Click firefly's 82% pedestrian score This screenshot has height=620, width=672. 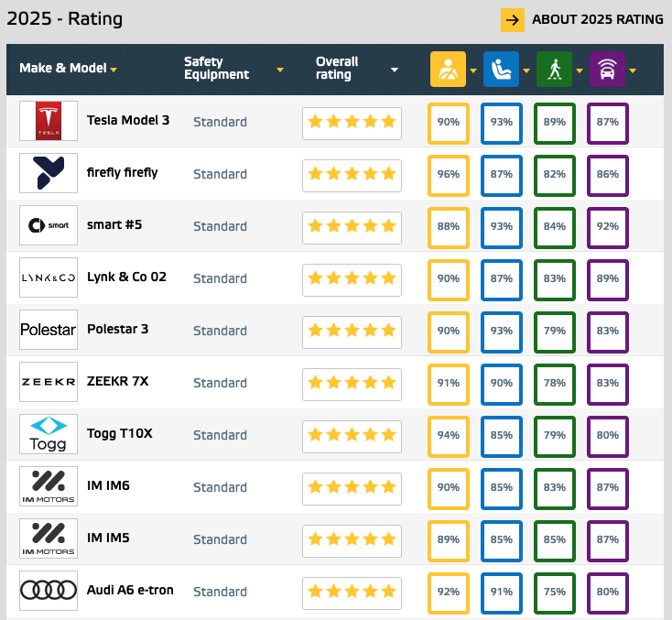(555, 175)
